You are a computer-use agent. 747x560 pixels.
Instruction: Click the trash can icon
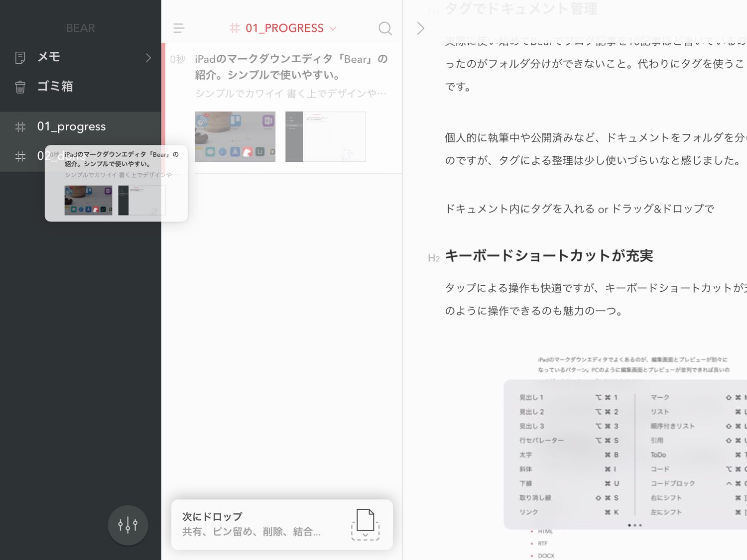pos(20,87)
